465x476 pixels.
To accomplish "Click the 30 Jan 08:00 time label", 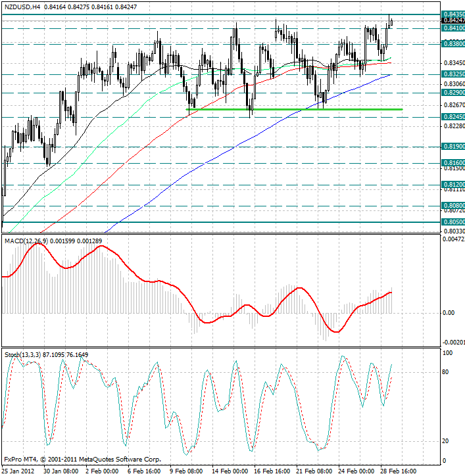I will click(x=61, y=471).
